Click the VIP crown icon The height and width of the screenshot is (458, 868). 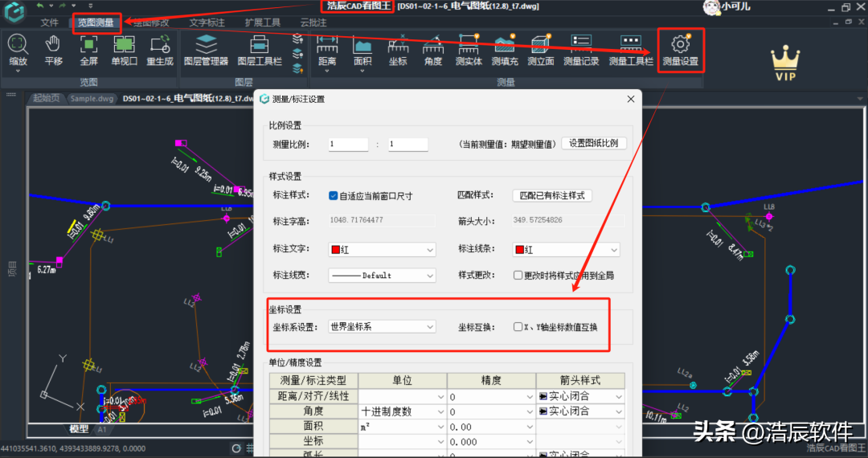[785, 63]
